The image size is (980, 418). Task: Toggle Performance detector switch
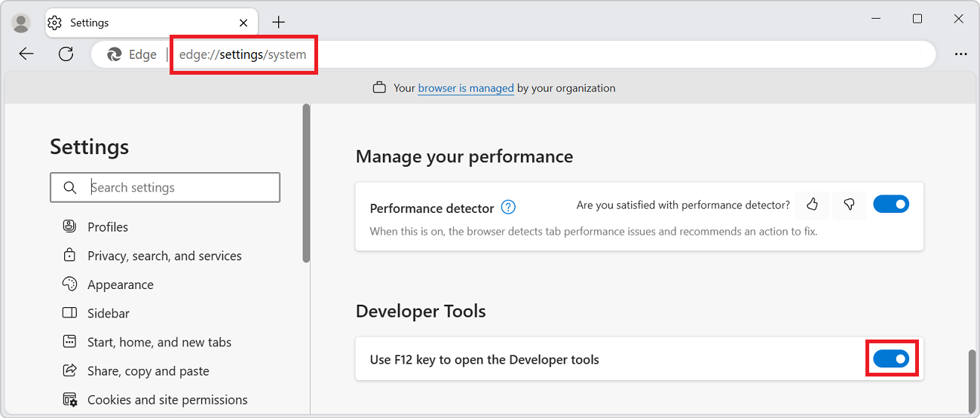(x=891, y=204)
